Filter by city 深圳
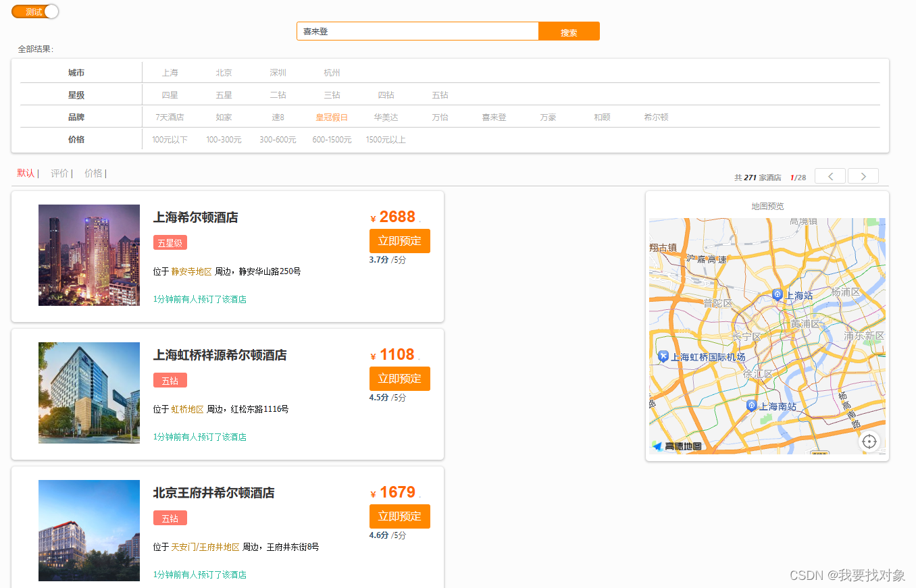The image size is (916, 588). (x=278, y=73)
